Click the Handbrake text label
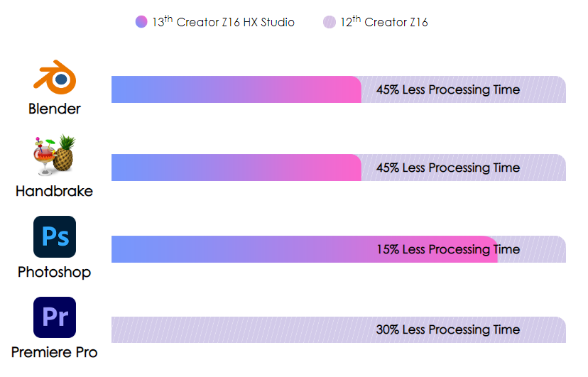 click(55, 191)
